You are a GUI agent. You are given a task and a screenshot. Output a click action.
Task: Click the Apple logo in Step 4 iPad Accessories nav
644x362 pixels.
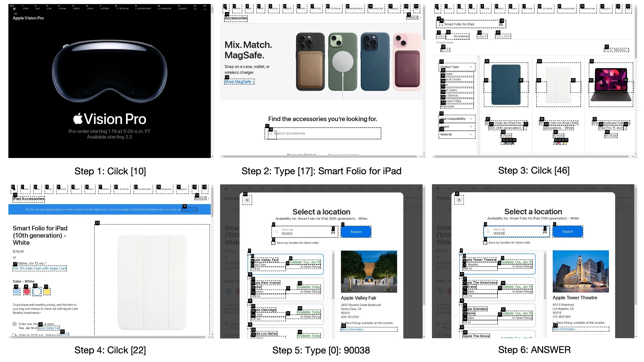pos(14,189)
